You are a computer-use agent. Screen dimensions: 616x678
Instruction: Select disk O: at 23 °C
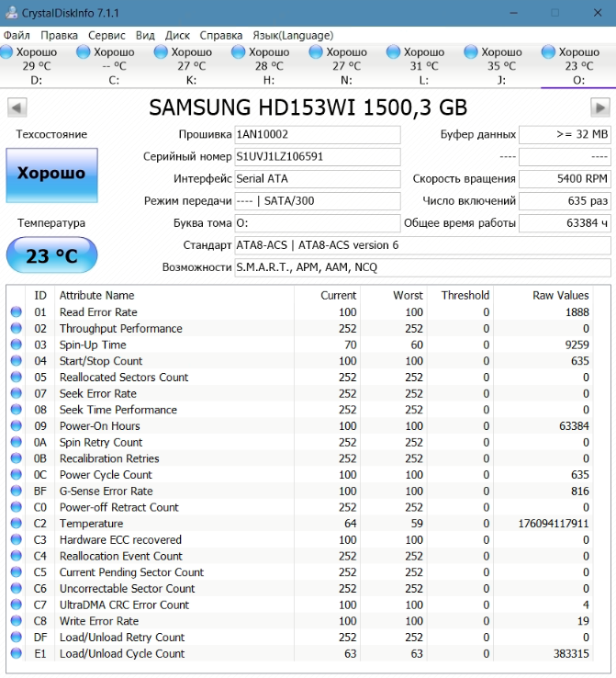pyautogui.click(x=578, y=66)
